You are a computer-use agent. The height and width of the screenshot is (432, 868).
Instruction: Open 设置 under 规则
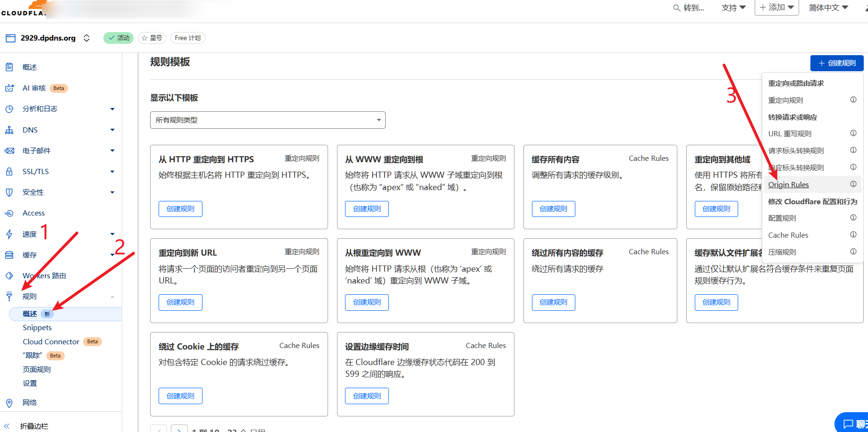pos(30,383)
